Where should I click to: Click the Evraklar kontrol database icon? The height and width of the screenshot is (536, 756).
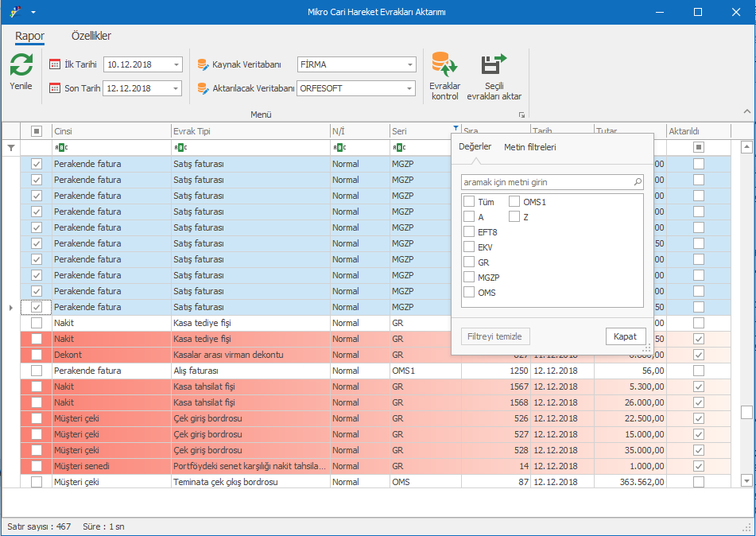(444, 64)
